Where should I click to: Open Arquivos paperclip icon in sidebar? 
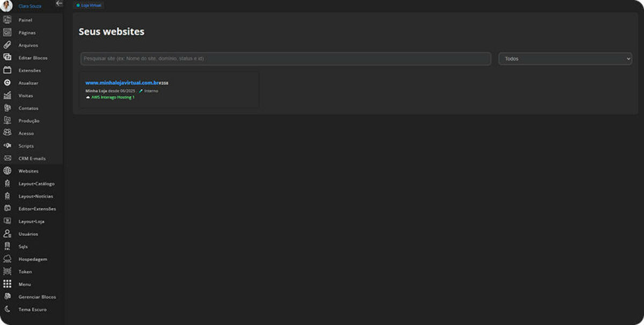click(x=8, y=45)
